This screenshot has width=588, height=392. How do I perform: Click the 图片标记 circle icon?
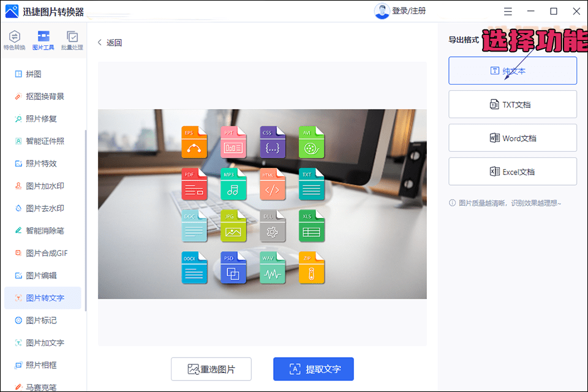pyautogui.click(x=18, y=320)
